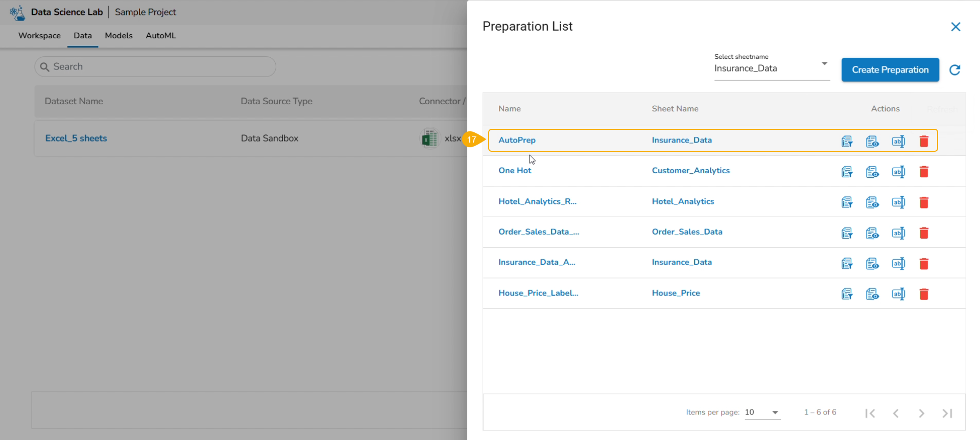Open the One Hot preparation link
The image size is (980, 440).
514,171
